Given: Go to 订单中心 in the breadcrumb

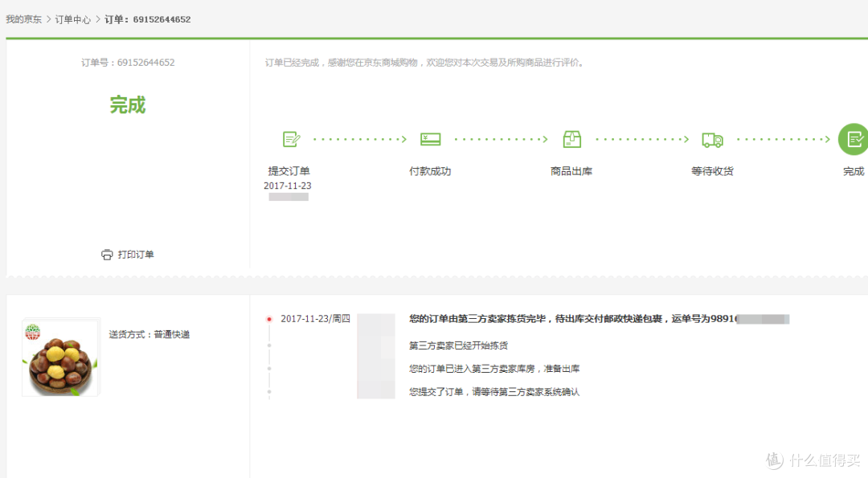Looking at the screenshot, I should tap(72, 19).
